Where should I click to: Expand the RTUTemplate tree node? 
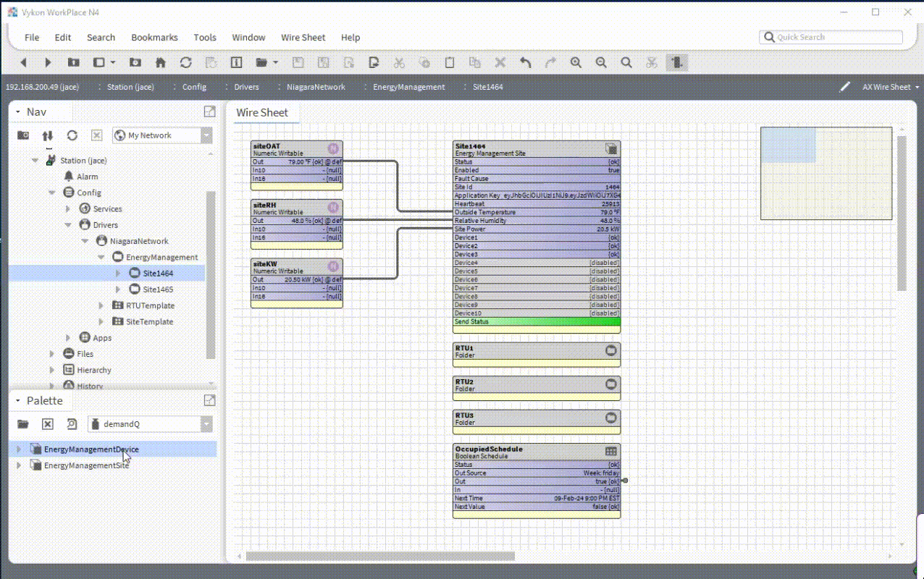pos(101,305)
